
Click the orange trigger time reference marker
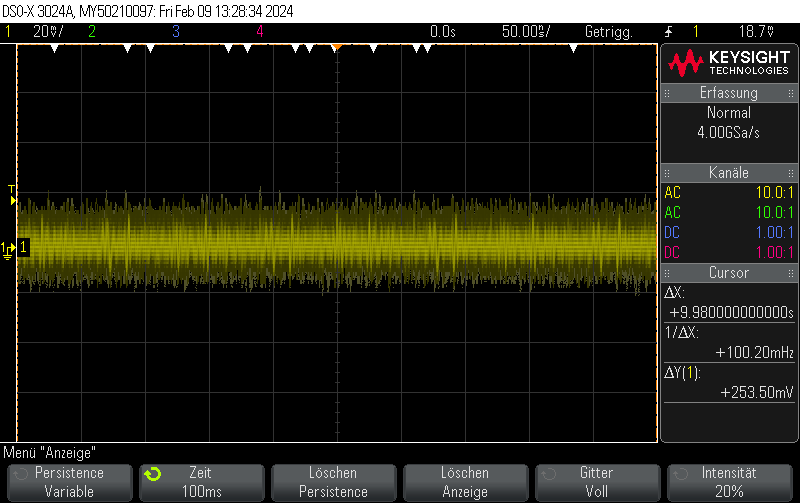pyautogui.click(x=337, y=47)
